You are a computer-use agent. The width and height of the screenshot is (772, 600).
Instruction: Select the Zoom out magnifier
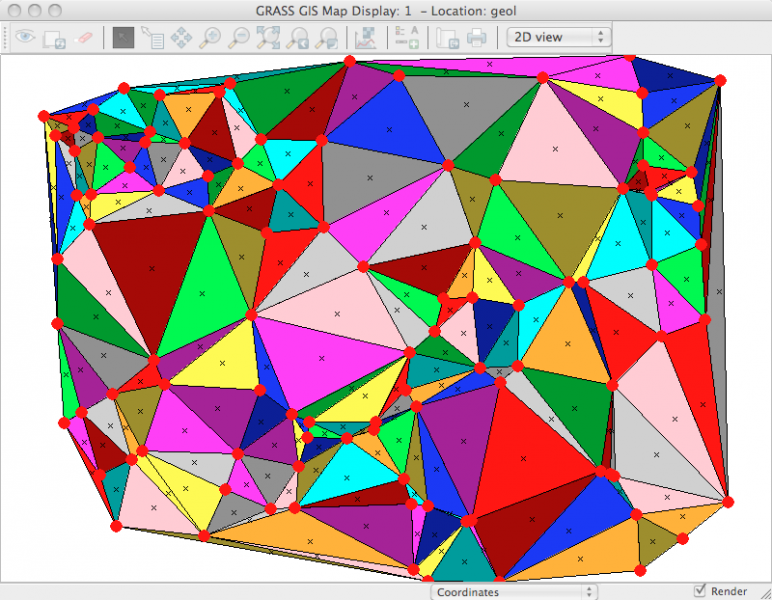[239, 38]
